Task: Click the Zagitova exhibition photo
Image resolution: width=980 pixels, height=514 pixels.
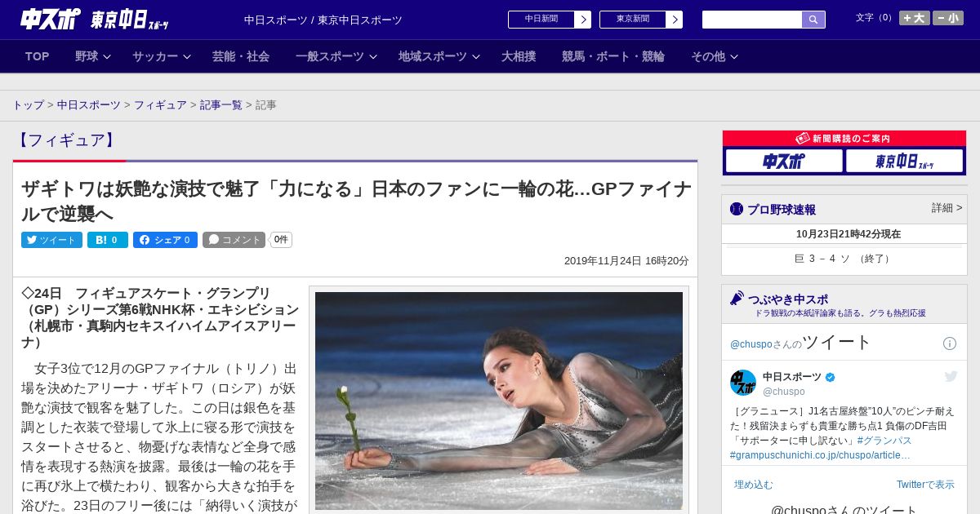Action: point(499,401)
